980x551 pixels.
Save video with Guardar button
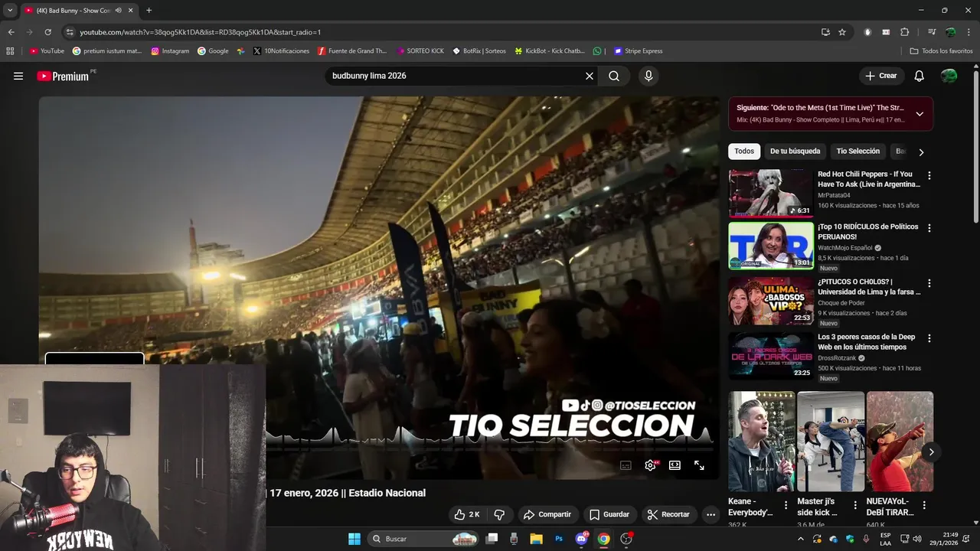(x=609, y=514)
